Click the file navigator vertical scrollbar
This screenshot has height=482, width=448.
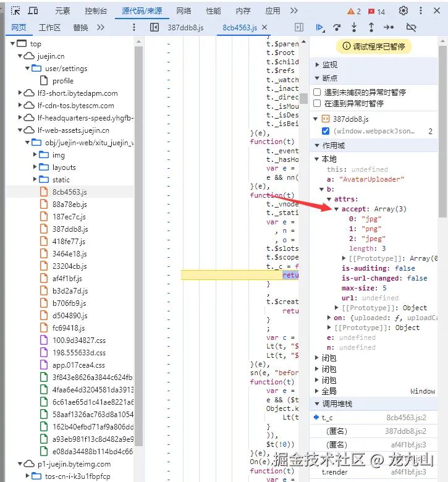tap(138, 246)
